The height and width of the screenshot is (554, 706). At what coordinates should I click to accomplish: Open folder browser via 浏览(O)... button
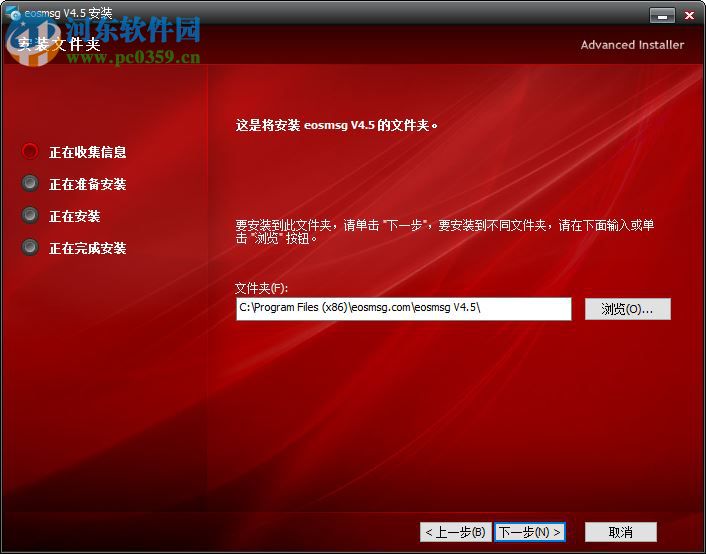point(628,309)
